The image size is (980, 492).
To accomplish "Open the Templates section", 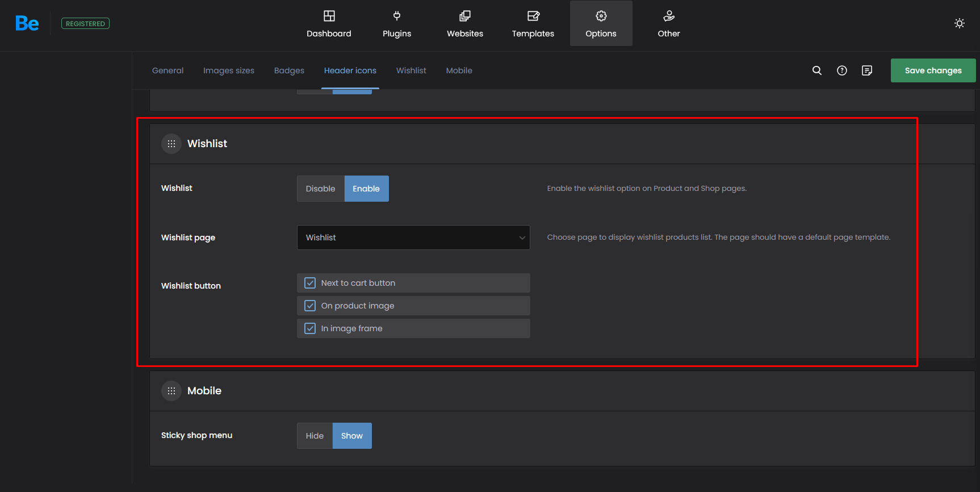I will click(x=533, y=23).
